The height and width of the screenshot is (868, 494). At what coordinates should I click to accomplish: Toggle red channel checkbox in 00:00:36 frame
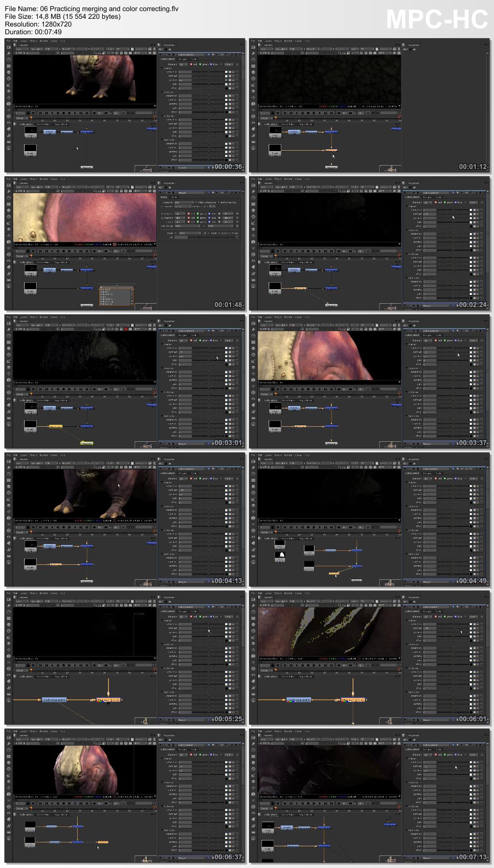(191, 64)
